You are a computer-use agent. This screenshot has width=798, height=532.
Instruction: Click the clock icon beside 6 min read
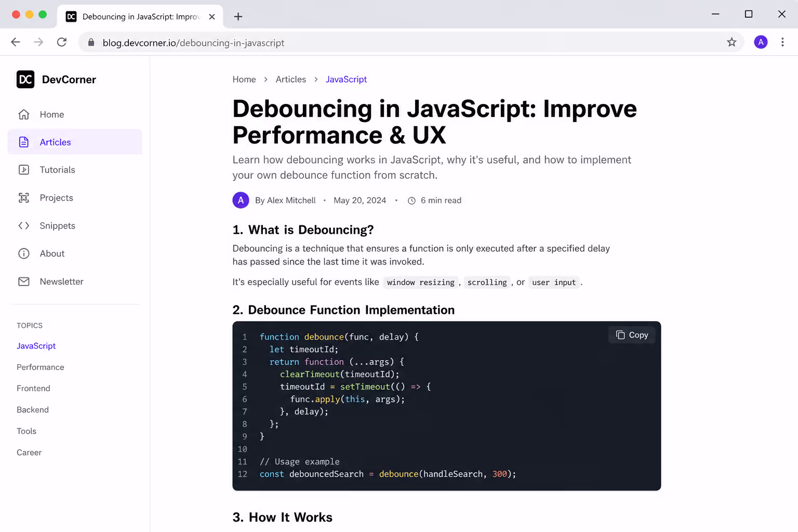411,201
